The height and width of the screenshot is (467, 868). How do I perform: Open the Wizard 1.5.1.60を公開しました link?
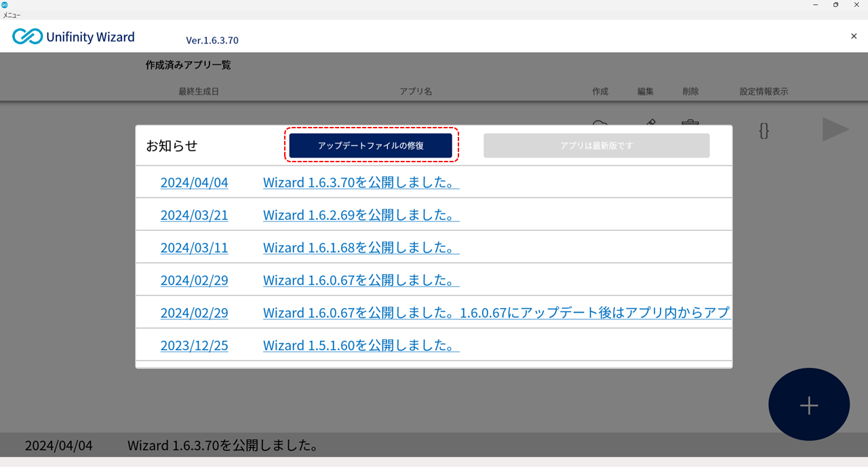click(x=361, y=345)
